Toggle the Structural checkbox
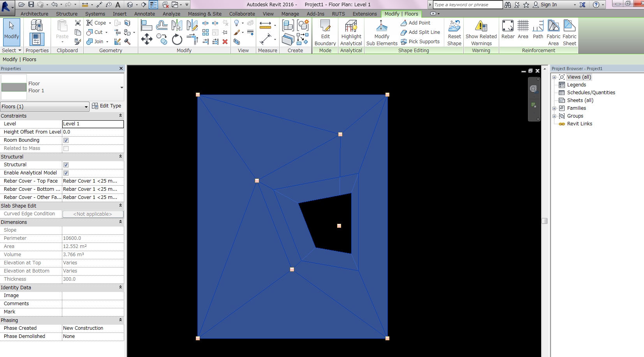The image size is (644, 357). click(66, 165)
